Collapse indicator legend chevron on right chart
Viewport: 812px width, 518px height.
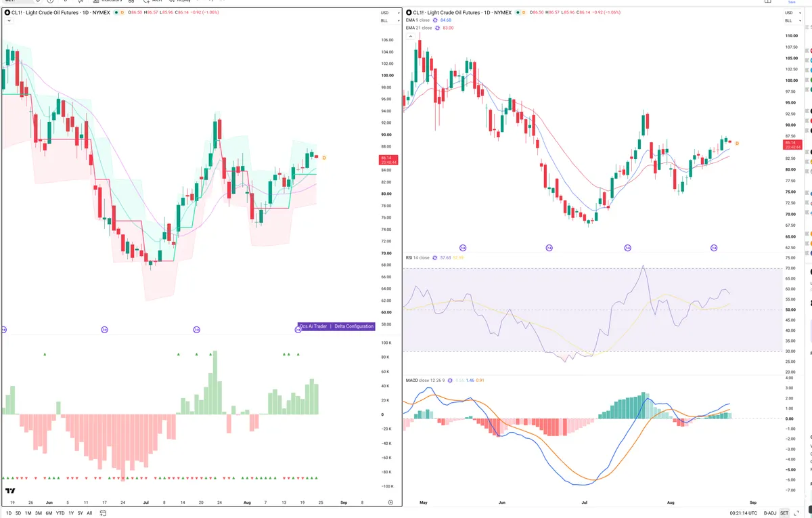(410, 36)
